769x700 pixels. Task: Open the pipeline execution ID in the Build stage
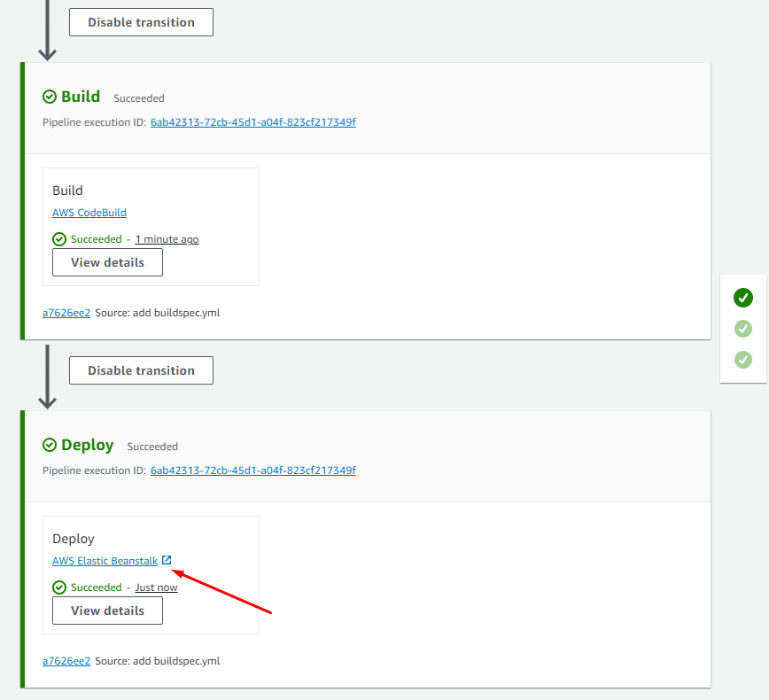[252, 122]
